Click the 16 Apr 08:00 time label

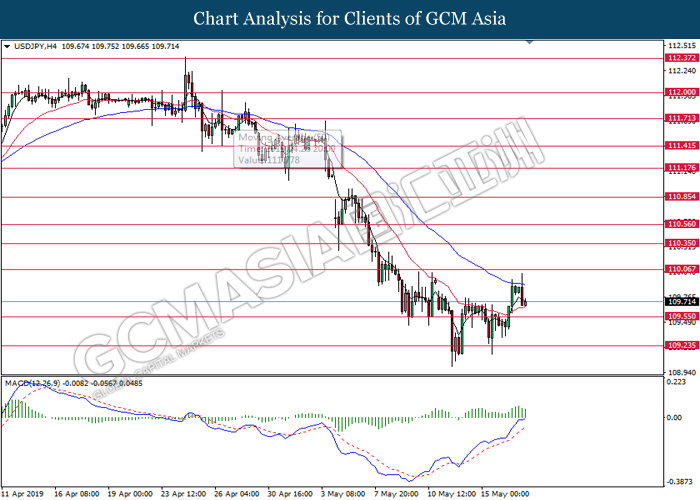pos(76,494)
